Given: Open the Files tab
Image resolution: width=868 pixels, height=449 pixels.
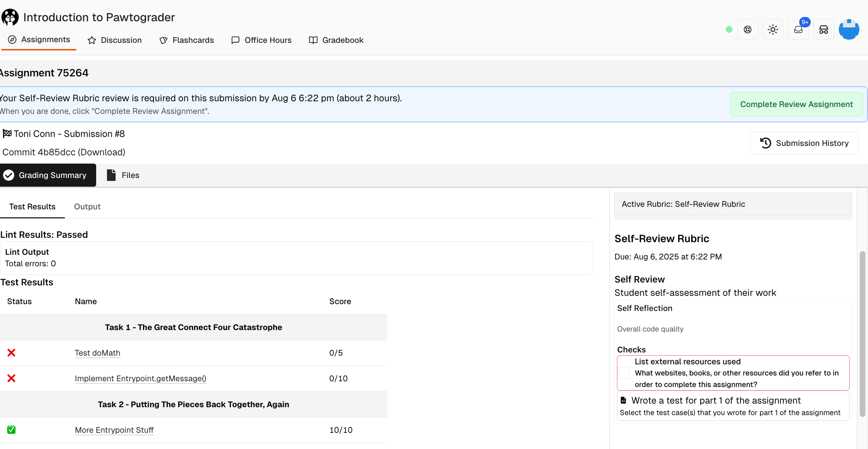Looking at the screenshot, I should (123, 175).
